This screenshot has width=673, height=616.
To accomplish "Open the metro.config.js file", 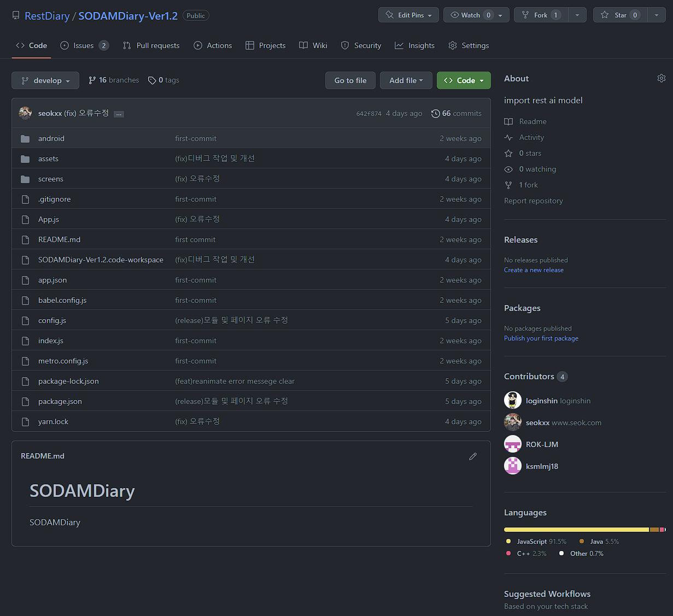I will pos(63,361).
